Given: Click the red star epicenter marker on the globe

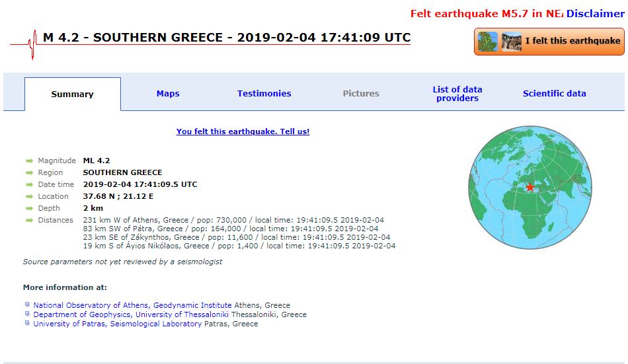Looking at the screenshot, I should (530, 188).
